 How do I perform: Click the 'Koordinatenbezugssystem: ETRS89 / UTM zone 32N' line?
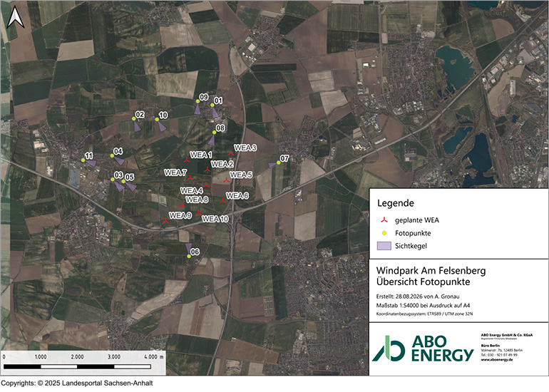click(424, 314)
